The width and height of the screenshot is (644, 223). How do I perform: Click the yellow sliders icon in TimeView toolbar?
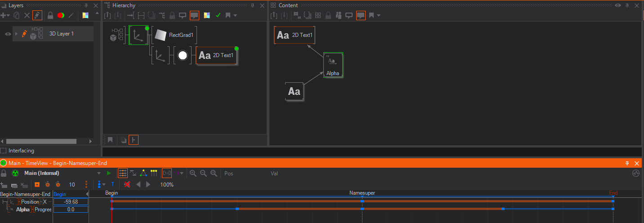coord(154,173)
